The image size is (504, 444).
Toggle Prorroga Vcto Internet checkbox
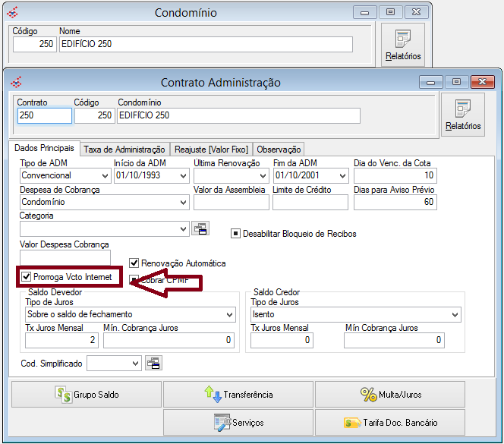(27, 277)
